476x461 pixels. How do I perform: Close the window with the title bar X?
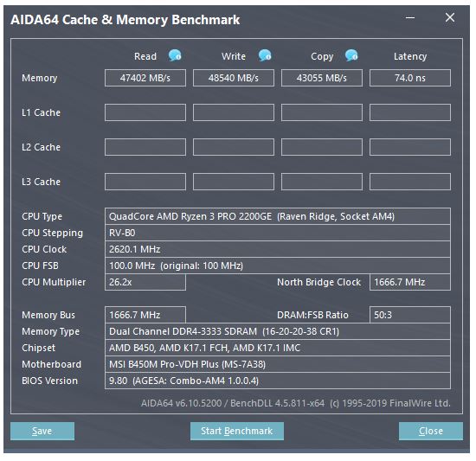450,17
